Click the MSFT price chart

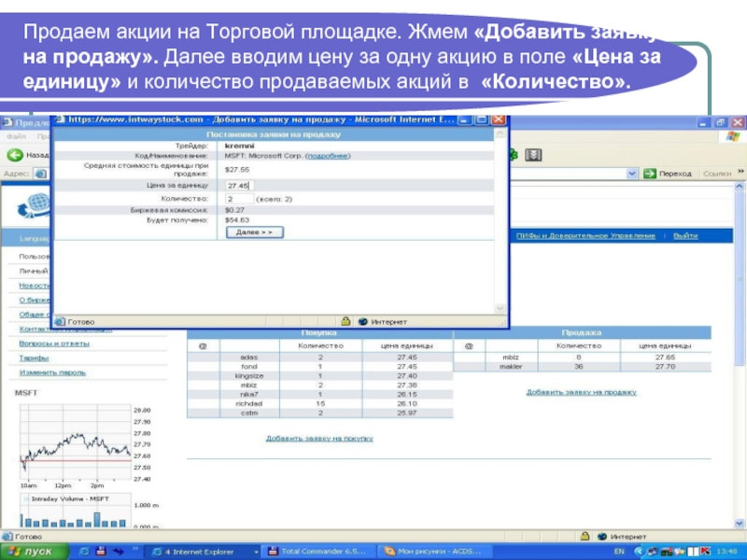71,445
